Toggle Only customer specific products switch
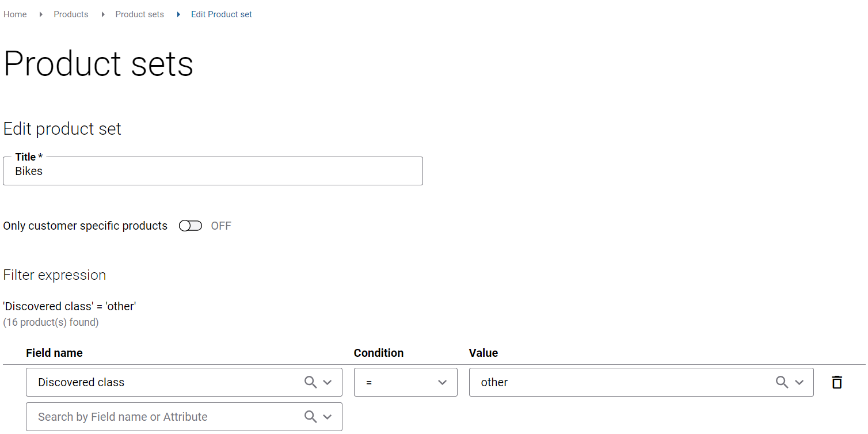868x434 pixels. point(191,226)
